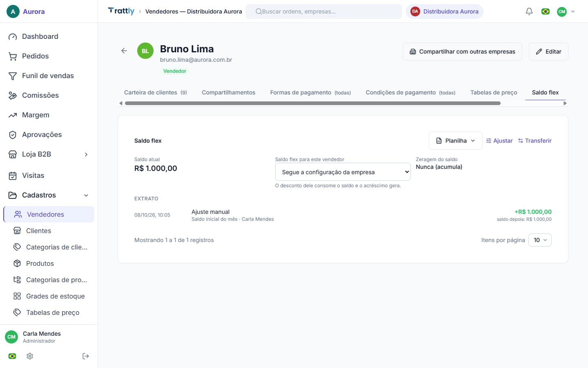This screenshot has height=368, width=588.
Task: Open the Planilha export dropdown
Action: pos(455,141)
